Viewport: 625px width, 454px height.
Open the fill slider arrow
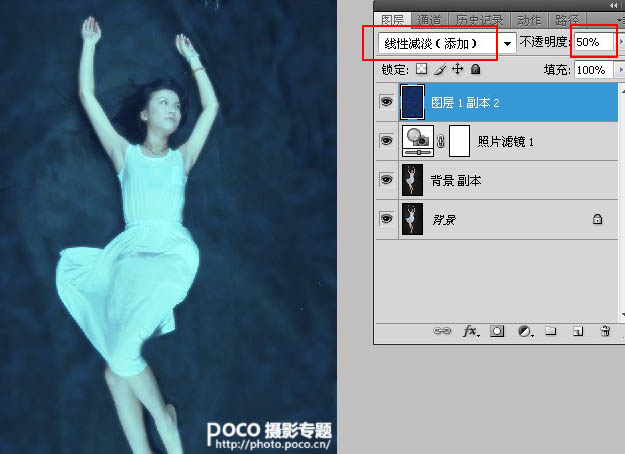point(620,70)
